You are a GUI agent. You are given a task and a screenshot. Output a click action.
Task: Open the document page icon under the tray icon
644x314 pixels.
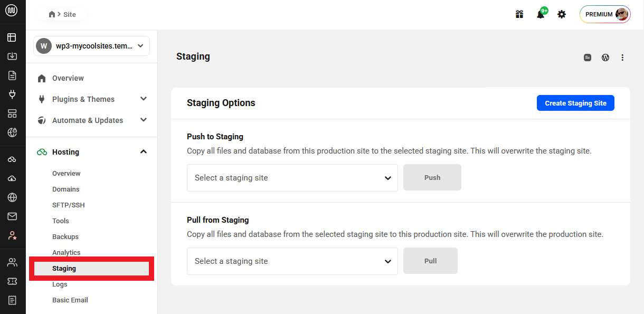[12, 75]
